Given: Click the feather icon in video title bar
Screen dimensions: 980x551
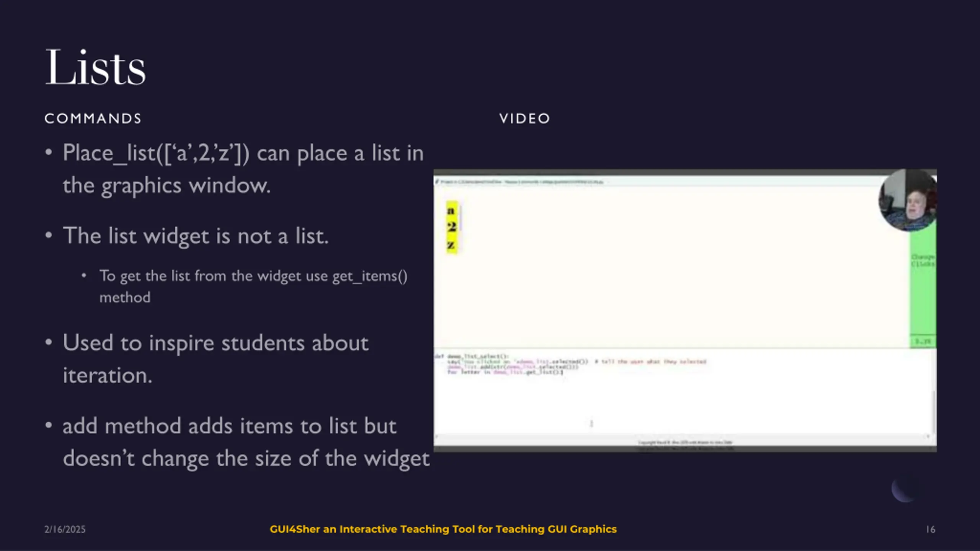Looking at the screenshot, I should (437, 182).
